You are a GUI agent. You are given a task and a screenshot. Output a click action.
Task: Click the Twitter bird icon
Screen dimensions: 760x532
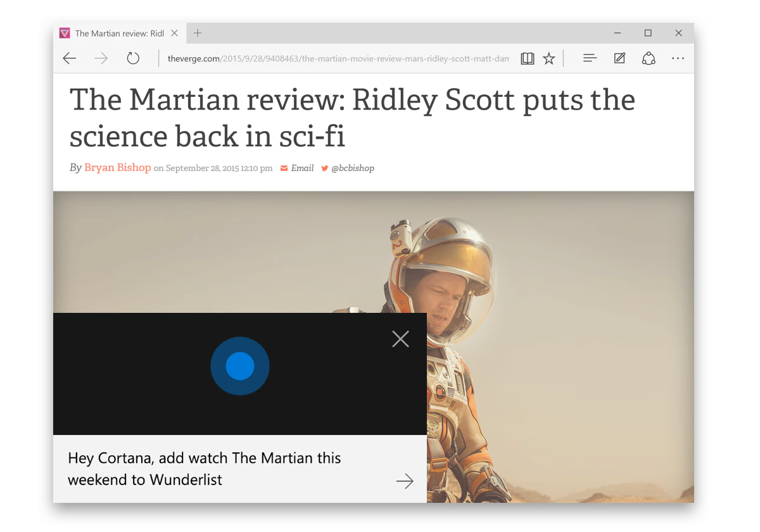pyautogui.click(x=325, y=168)
